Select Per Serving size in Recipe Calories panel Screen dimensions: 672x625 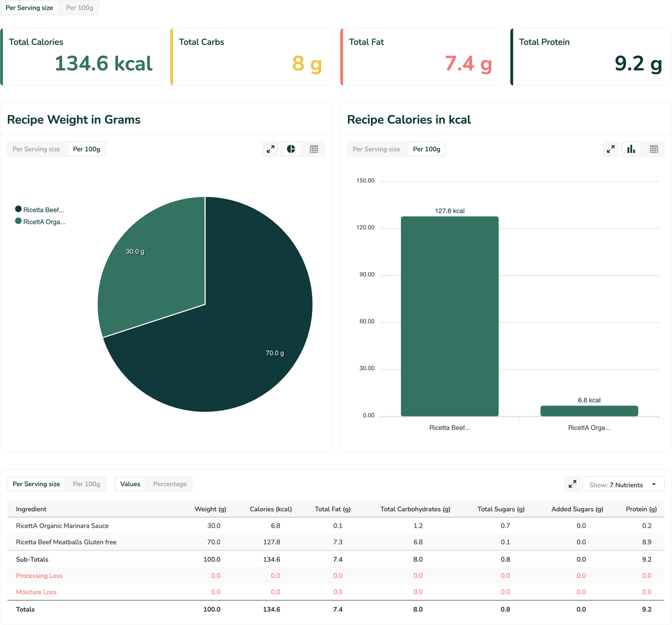[376, 149]
